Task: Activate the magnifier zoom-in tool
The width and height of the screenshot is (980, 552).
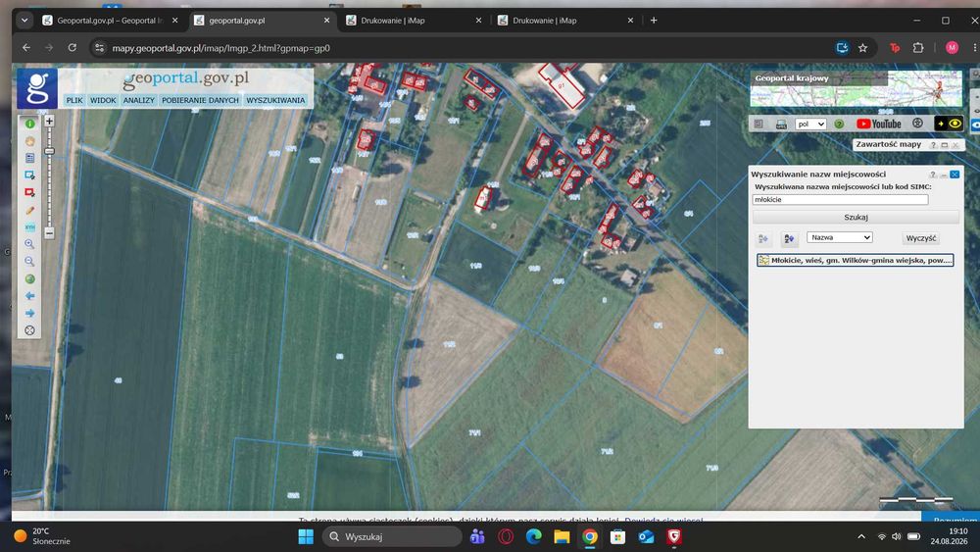Action: click(x=29, y=244)
